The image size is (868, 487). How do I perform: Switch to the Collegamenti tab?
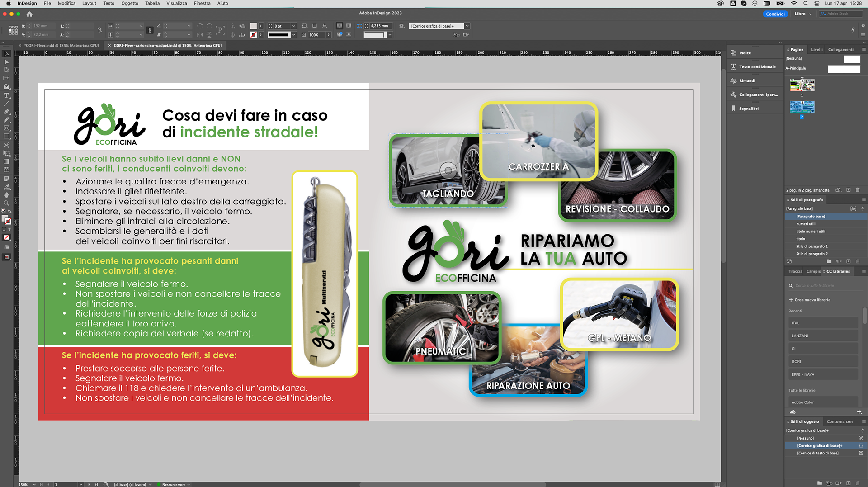click(x=840, y=49)
